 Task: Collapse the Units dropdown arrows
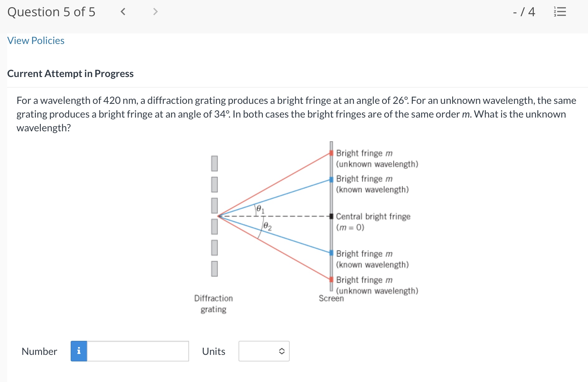[281, 351]
